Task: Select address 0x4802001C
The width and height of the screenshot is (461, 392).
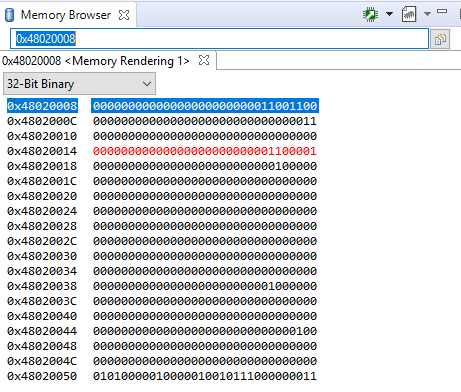Action: (x=42, y=181)
